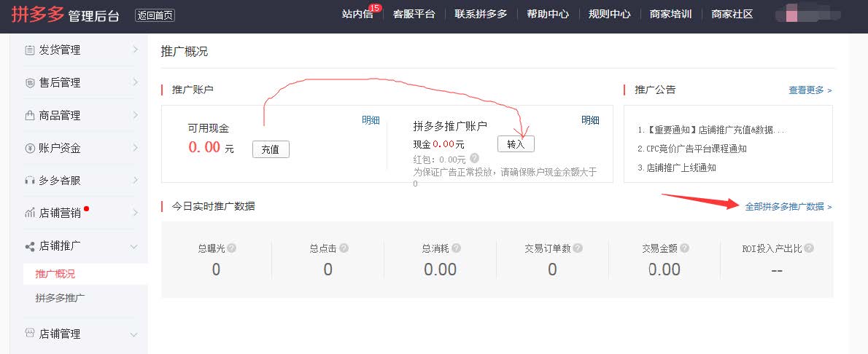Screen dimensions: 868x354
Task: Open 站内信 in top navigation
Action: (x=357, y=15)
